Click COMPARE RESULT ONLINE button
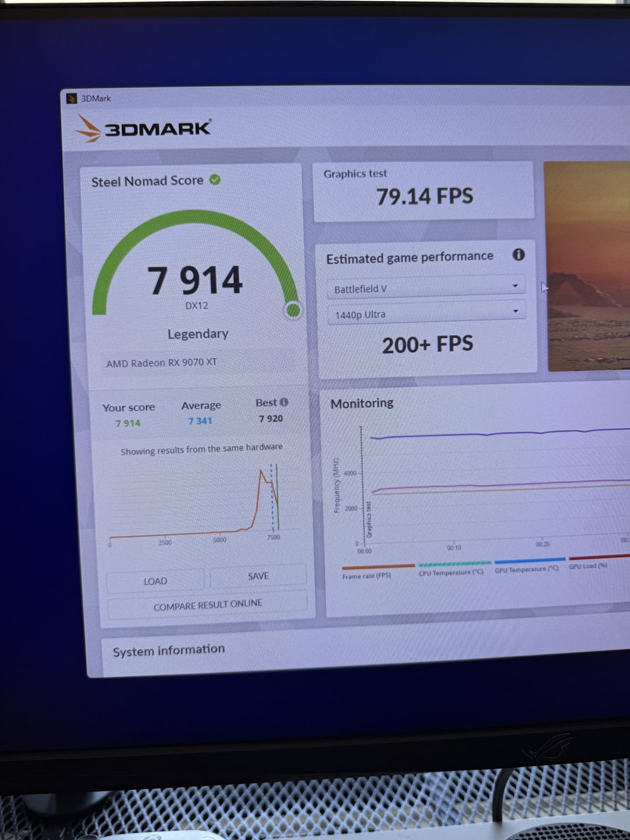 coord(208,605)
